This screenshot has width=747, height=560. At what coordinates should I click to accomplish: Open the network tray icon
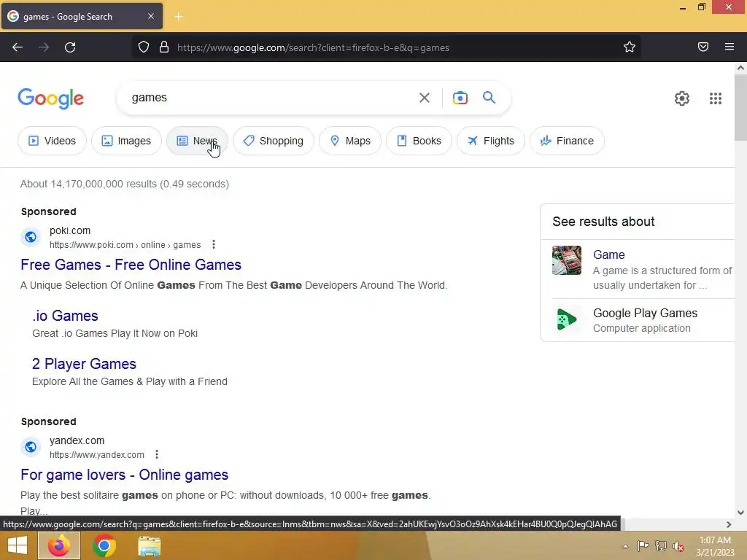click(661, 545)
